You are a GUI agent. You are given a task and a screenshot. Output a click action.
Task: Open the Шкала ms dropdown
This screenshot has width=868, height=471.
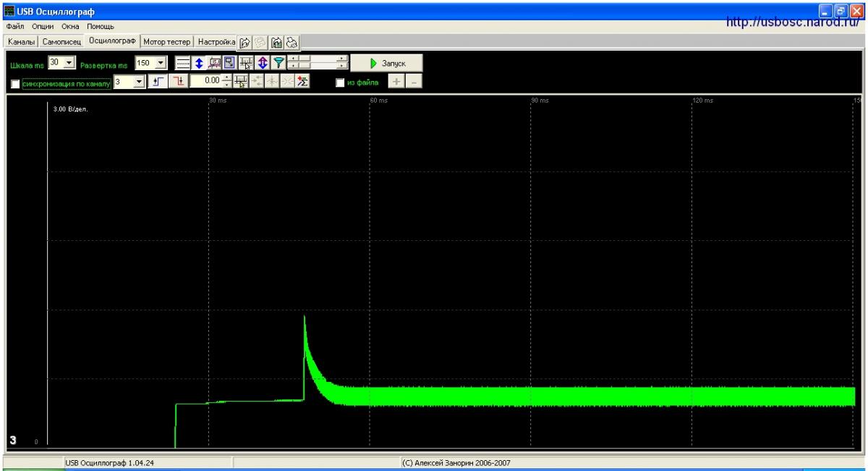tap(69, 63)
